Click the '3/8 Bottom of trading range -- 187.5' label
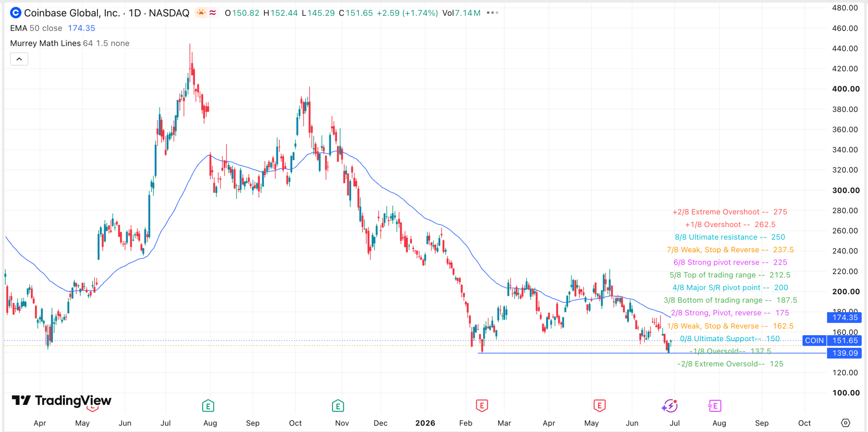 [x=730, y=300]
